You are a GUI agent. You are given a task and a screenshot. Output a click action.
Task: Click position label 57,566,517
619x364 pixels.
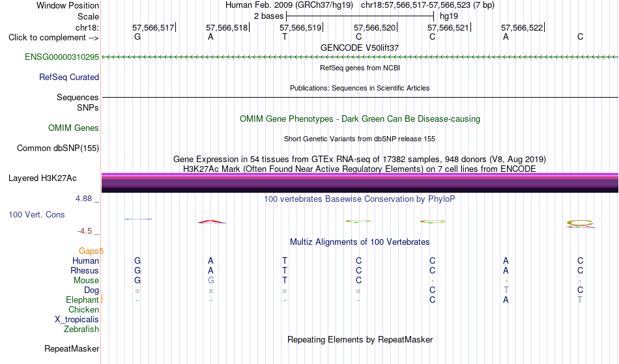pyautogui.click(x=153, y=27)
